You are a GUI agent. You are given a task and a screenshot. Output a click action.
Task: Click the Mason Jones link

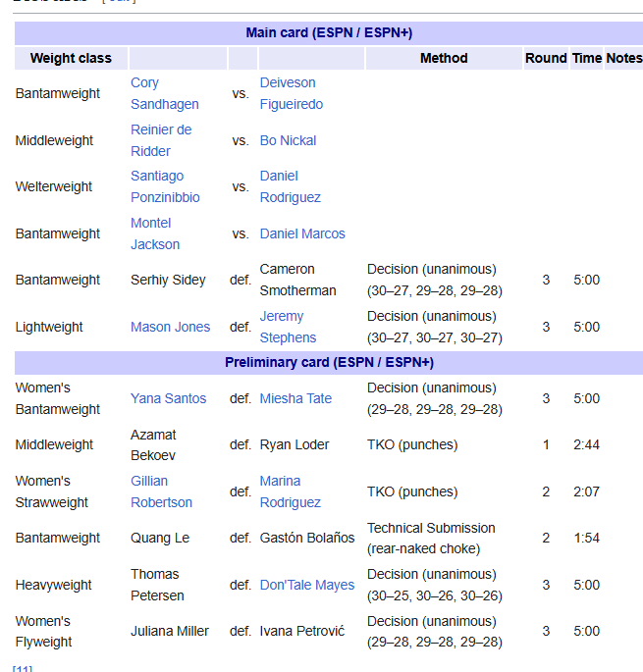pyautogui.click(x=170, y=327)
